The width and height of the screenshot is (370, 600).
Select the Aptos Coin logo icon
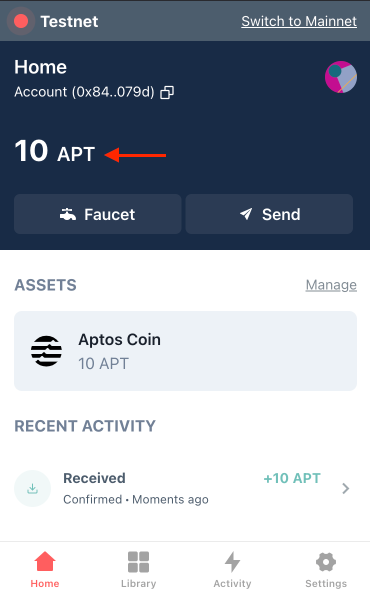pos(46,351)
